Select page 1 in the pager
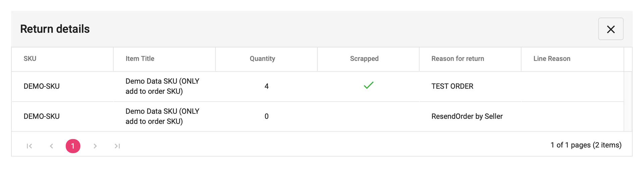The width and height of the screenshot is (644, 169). [73, 146]
